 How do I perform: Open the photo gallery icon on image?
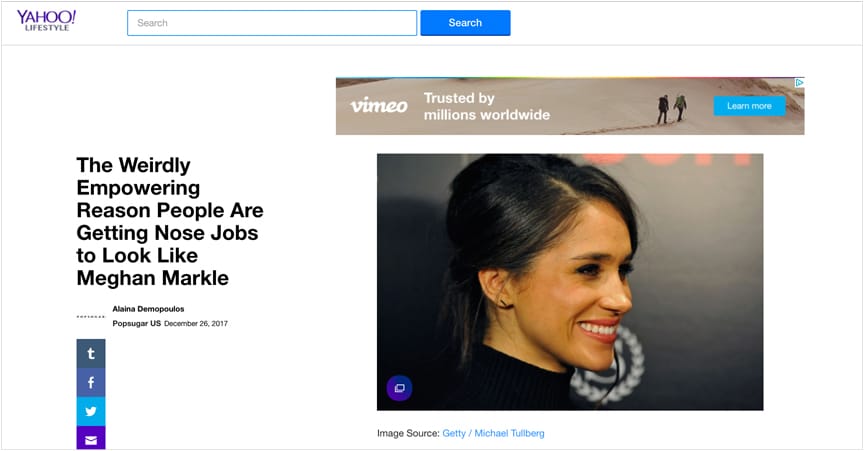pyautogui.click(x=399, y=388)
